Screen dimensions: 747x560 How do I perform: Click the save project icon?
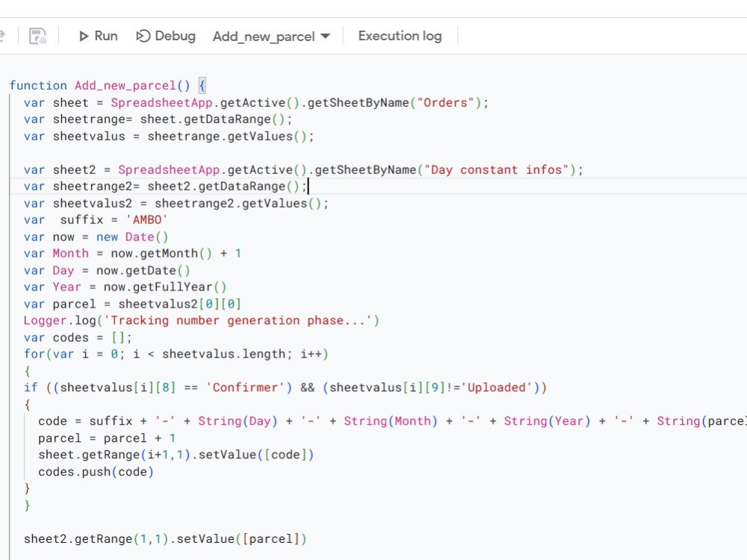(37, 36)
